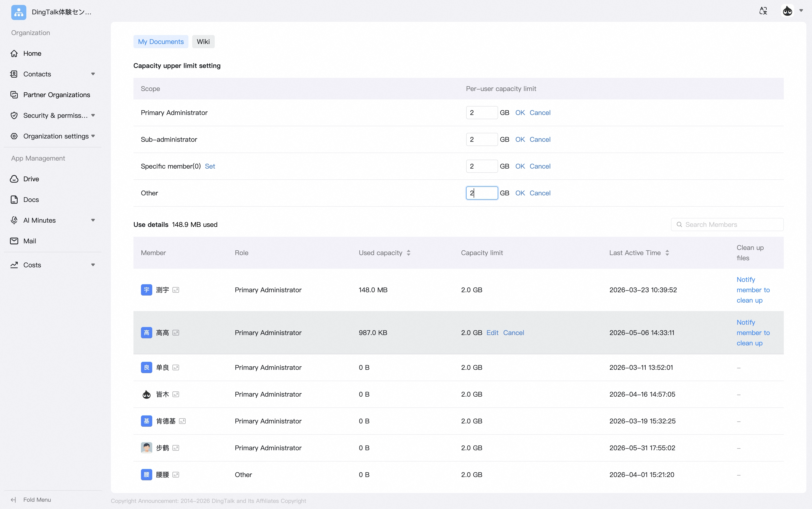
Task: Click the user avatar at top right
Action: tap(787, 11)
